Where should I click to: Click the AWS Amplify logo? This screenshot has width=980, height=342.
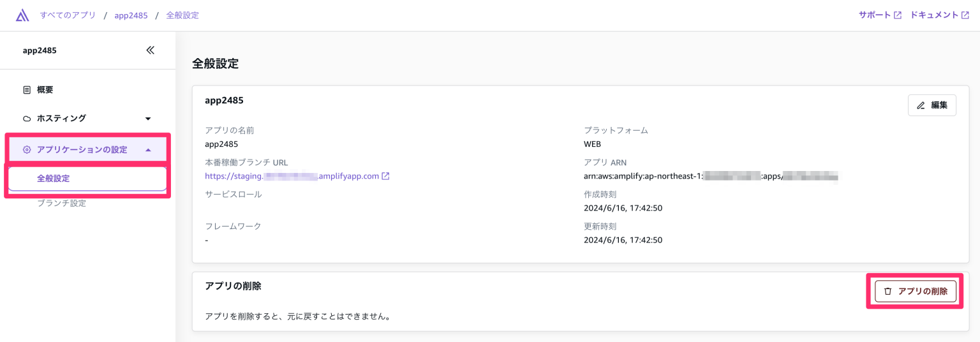(x=22, y=15)
